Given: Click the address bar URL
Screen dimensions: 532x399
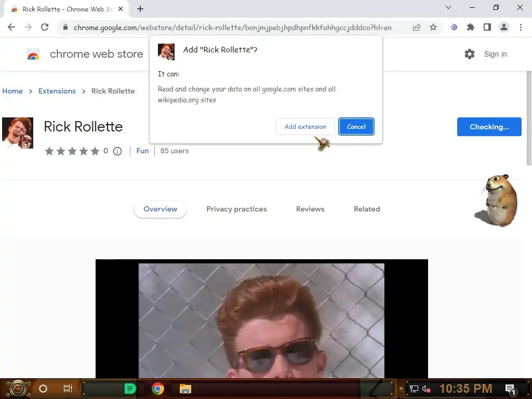Looking at the screenshot, I should pos(232,27).
